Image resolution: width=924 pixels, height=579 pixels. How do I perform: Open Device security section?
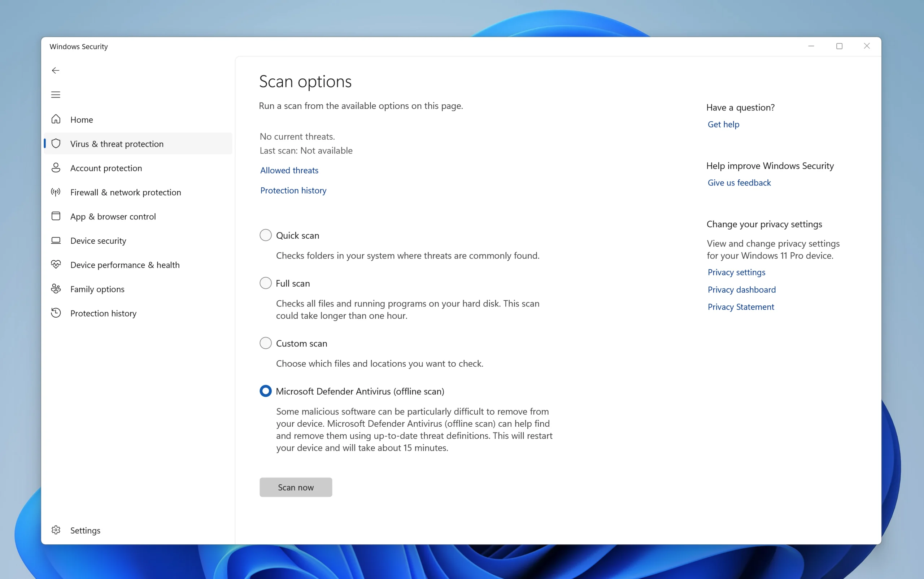point(138,240)
